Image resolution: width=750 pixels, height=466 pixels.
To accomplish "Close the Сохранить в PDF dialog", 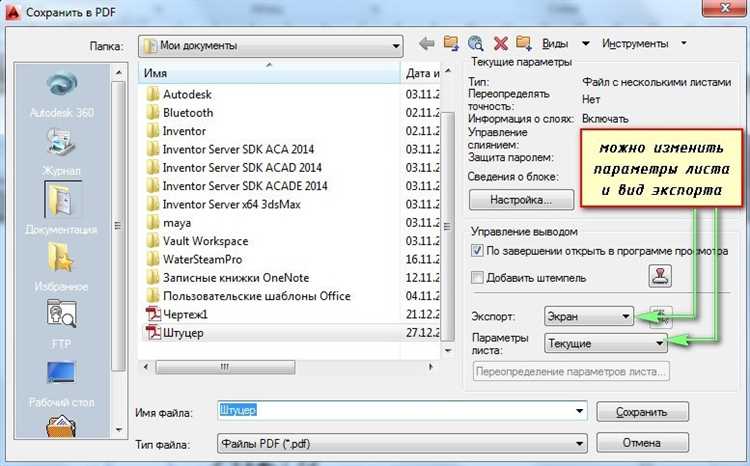I will click(x=726, y=8).
